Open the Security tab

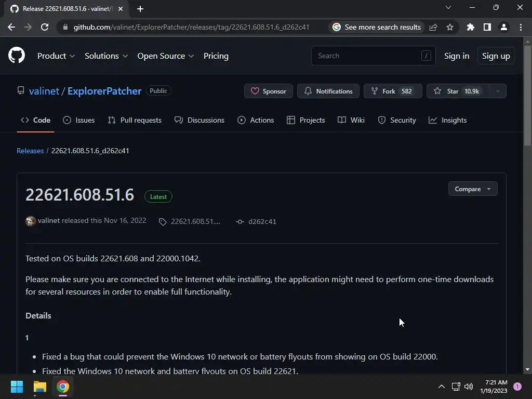396,120
